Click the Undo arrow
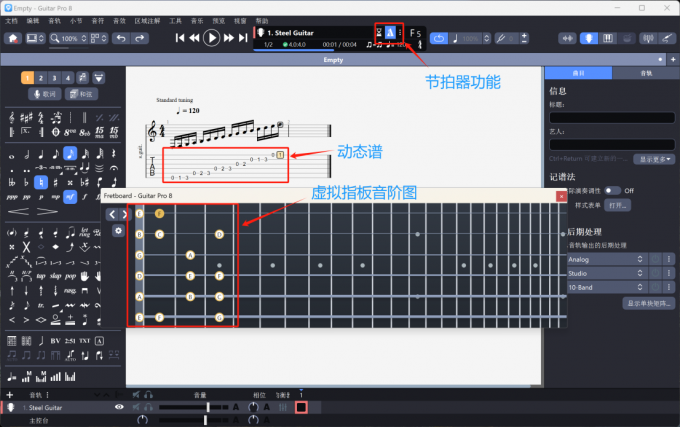 (x=121, y=39)
